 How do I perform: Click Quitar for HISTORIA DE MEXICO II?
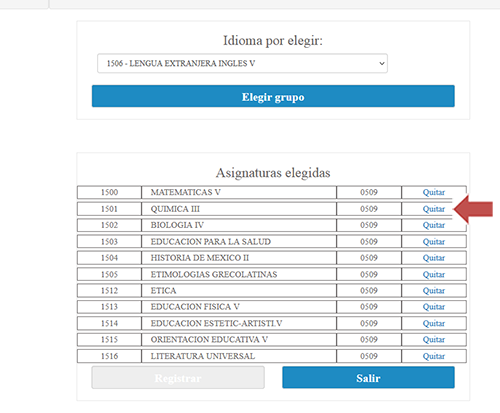(434, 258)
